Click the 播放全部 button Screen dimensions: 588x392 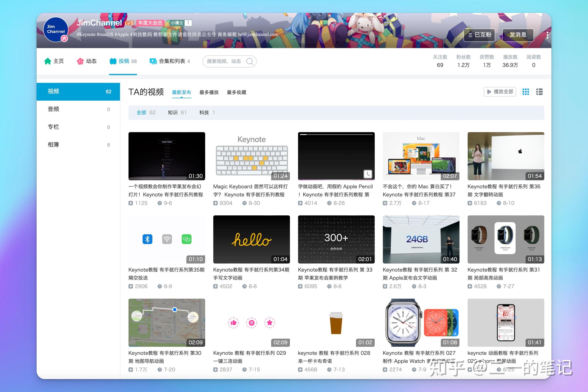500,92
